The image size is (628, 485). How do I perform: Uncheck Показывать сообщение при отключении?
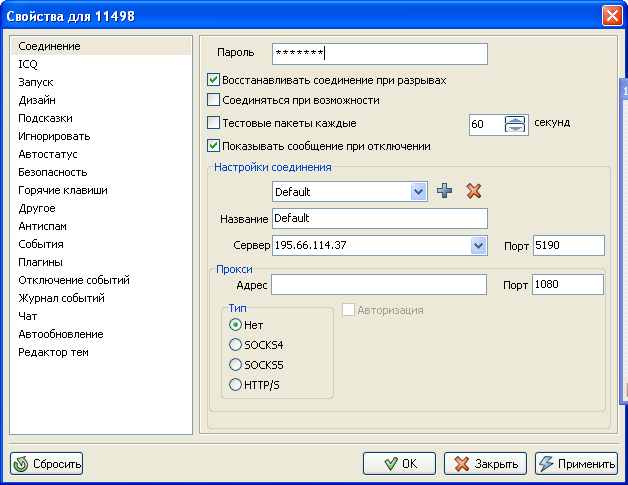[x=213, y=146]
